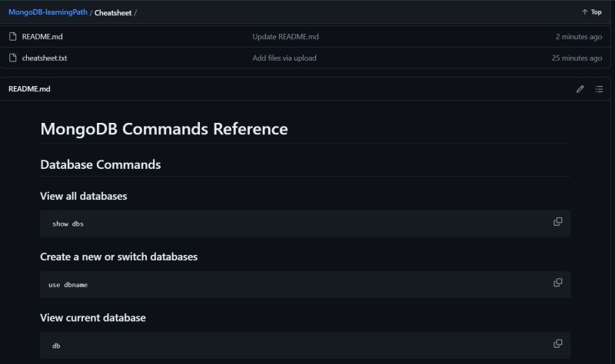Click the file icon beside cheatsheet.txt
The width and height of the screenshot is (615, 364).
tap(13, 58)
